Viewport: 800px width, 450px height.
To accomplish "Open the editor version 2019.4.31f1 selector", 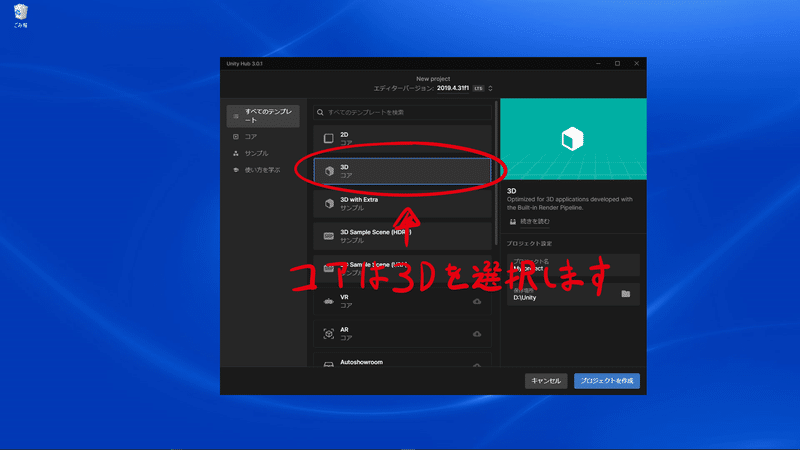I will [453, 88].
